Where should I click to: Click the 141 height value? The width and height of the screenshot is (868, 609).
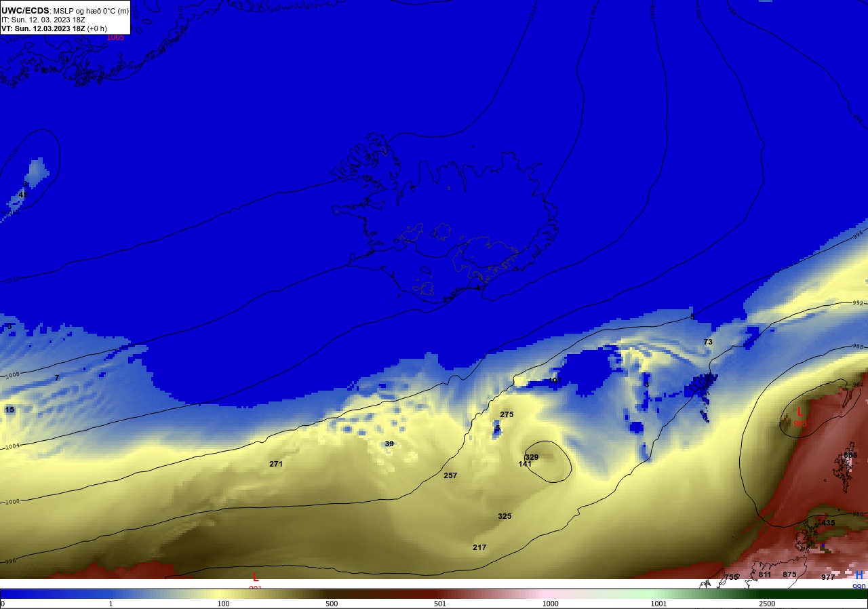coord(525,464)
